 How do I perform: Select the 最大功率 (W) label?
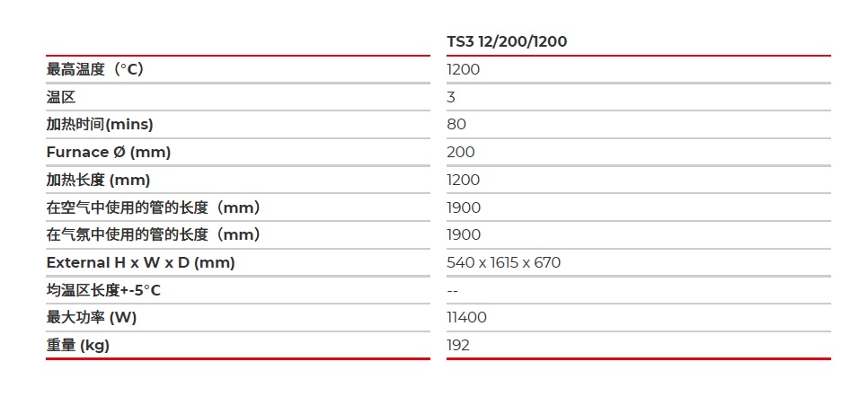92,318
